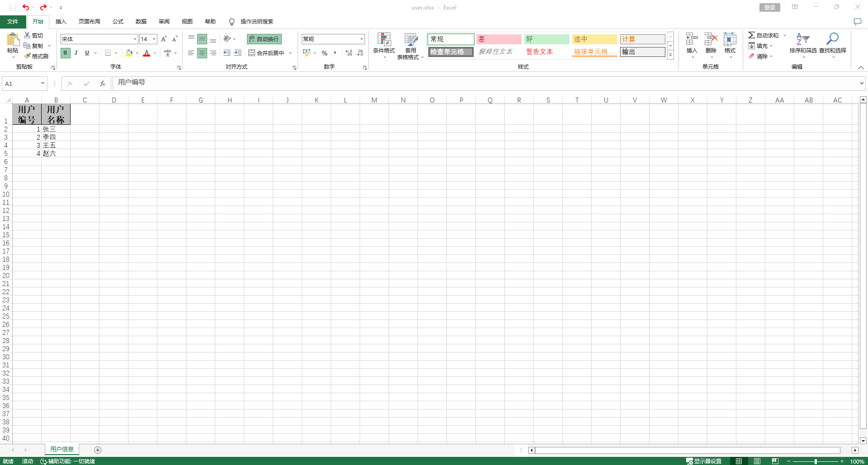Open the 文件 (File) menu
The height and width of the screenshot is (465, 868).
coord(13,22)
